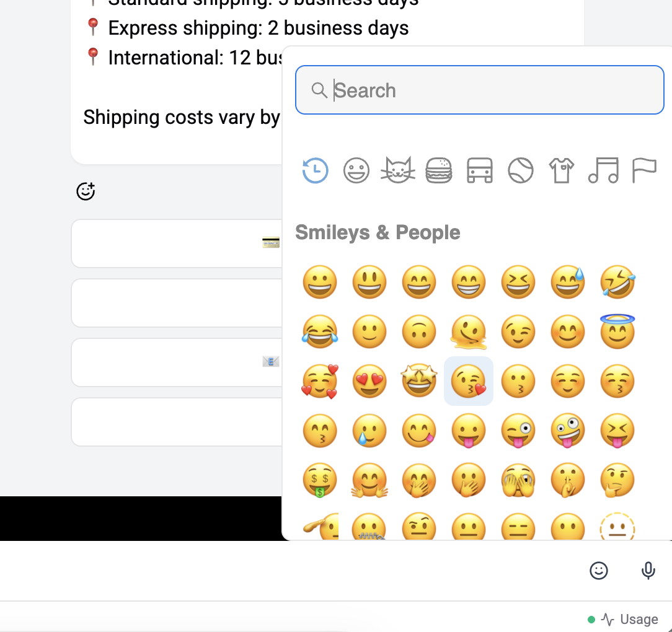Select the Smileys & People category icon
Screen dimensions: 672x632
[357, 170]
